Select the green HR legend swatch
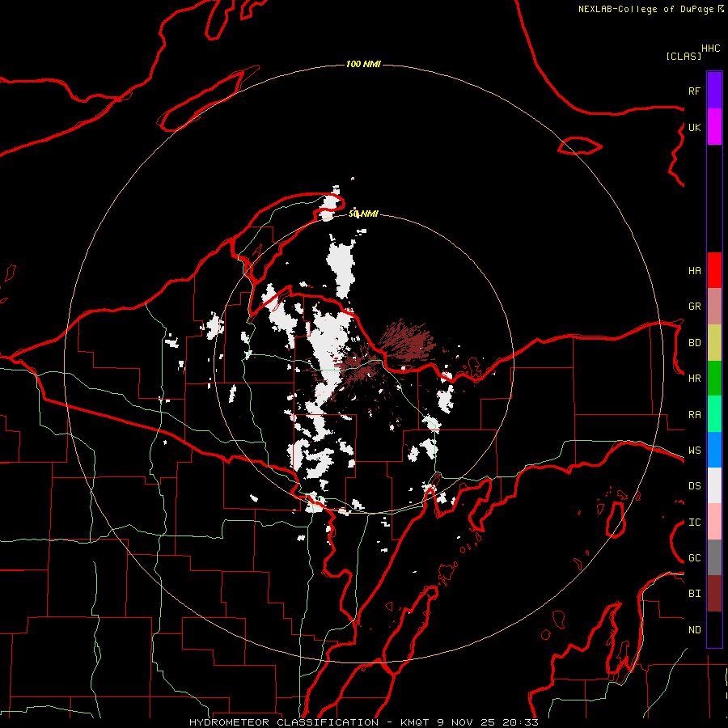This screenshot has width=728, height=728. tap(714, 379)
